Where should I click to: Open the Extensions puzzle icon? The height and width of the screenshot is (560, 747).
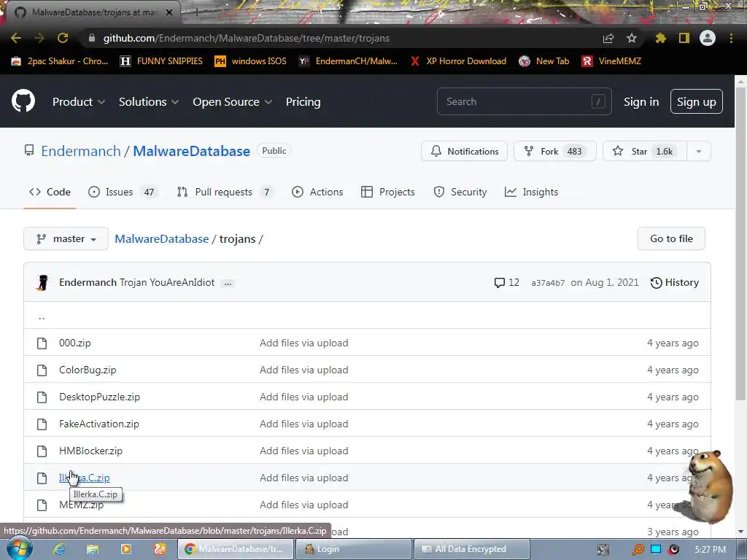click(661, 38)
